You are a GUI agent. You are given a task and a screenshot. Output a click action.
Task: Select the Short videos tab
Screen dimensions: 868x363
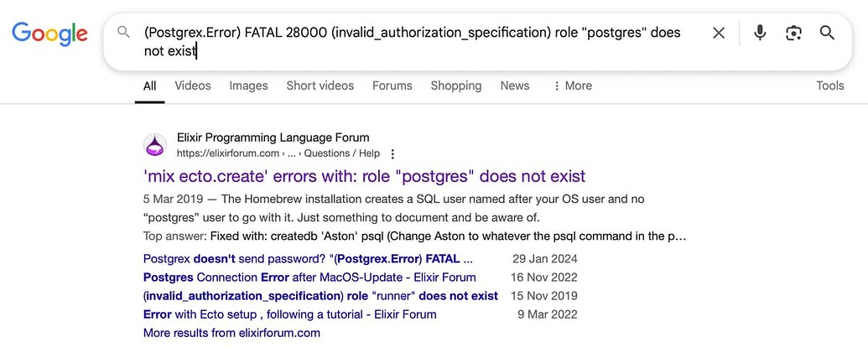(320, 86)
